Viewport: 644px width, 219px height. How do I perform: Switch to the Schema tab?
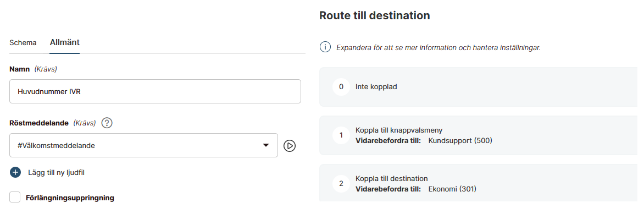tap(23, 43)
